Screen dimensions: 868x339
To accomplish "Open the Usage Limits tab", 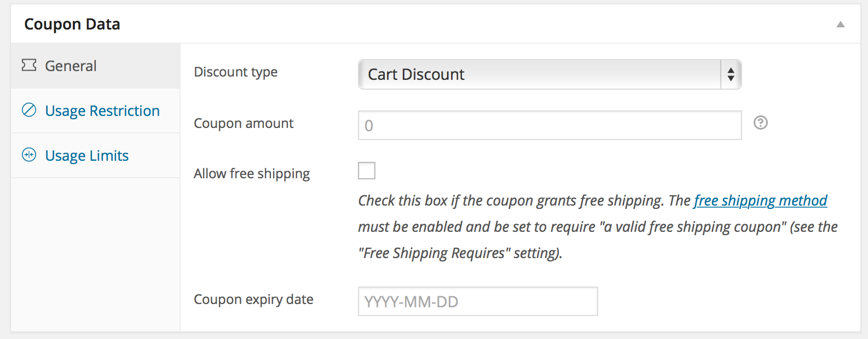I will click(x=95, y=156).
